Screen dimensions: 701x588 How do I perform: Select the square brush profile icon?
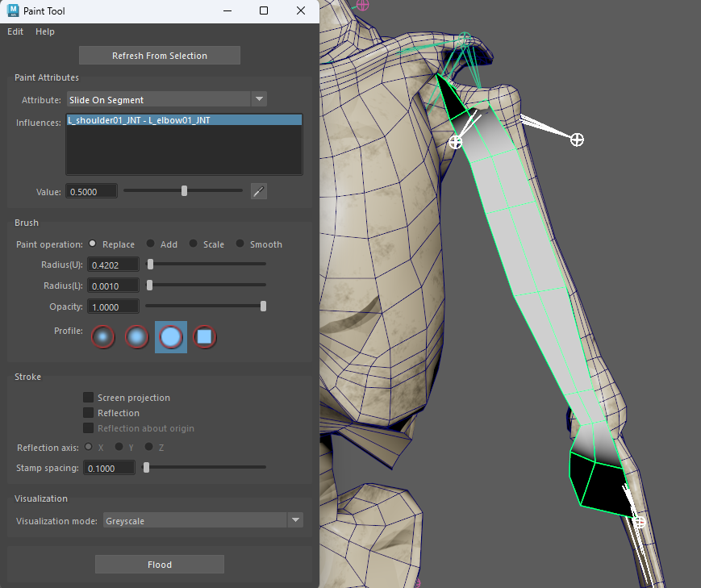(205, 336)
